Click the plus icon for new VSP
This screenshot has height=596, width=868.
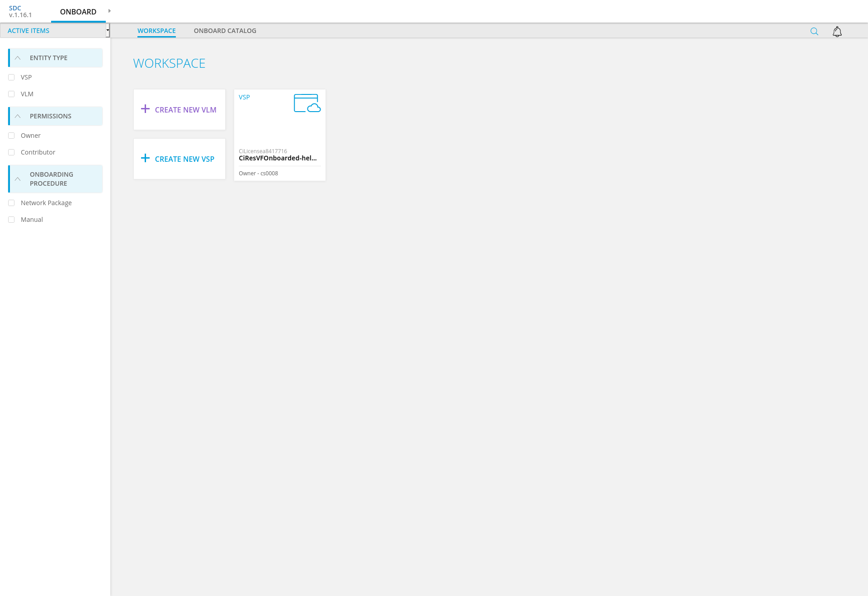pos(145,158)
